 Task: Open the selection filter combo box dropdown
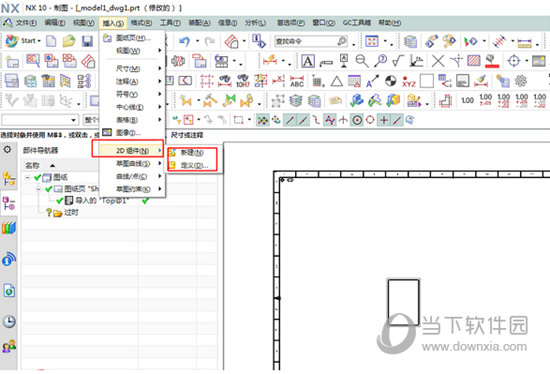(x=73, y=120)
